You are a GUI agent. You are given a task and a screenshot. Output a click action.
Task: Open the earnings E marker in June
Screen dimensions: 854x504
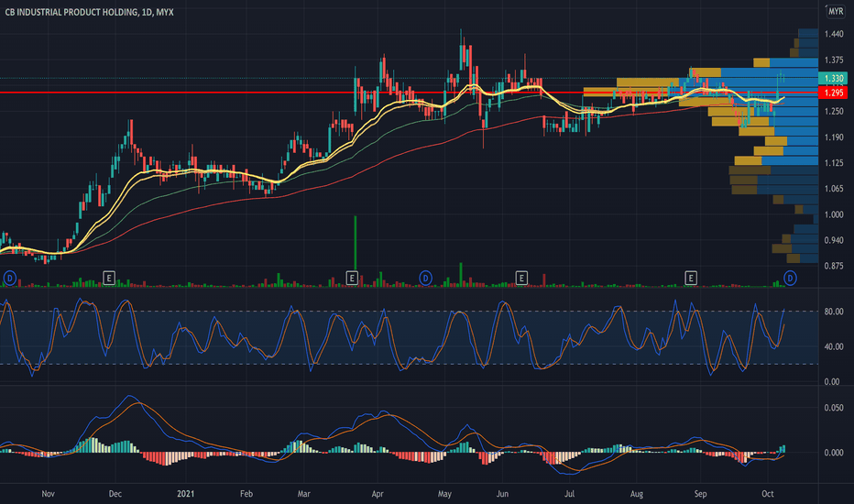coord(521,279)
